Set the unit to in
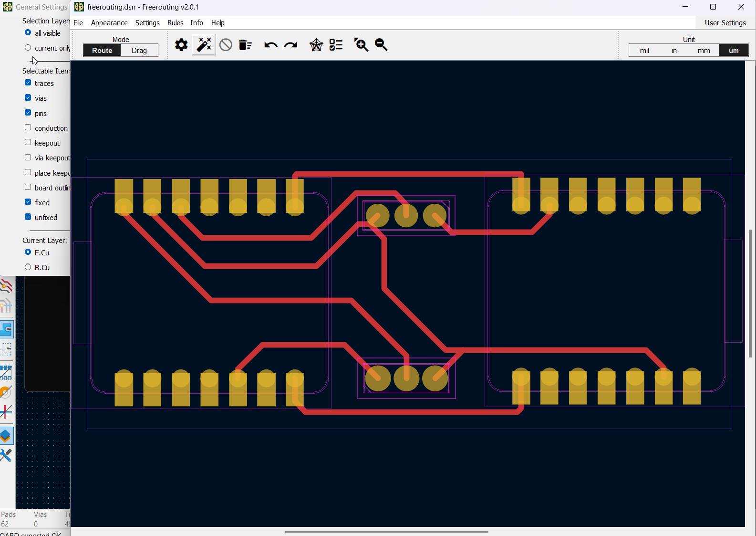Screen dimensions: 756x536 (674, 50)
